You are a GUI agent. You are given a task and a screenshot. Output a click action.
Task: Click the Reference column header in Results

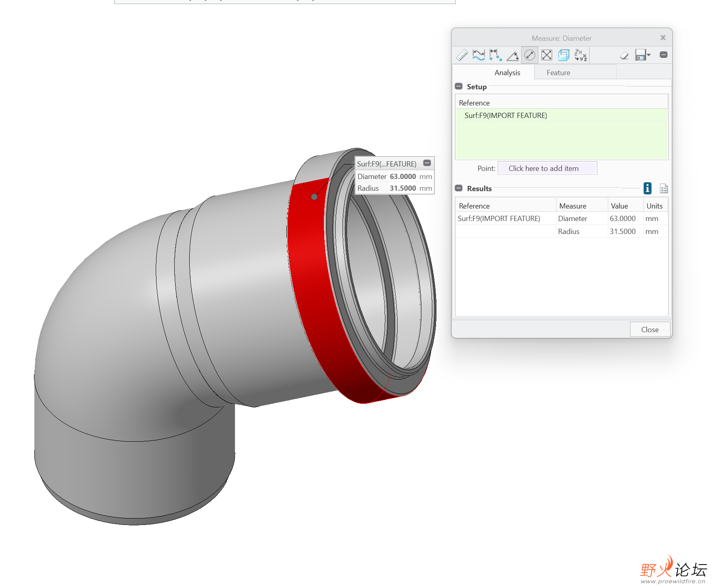(506, 206)
